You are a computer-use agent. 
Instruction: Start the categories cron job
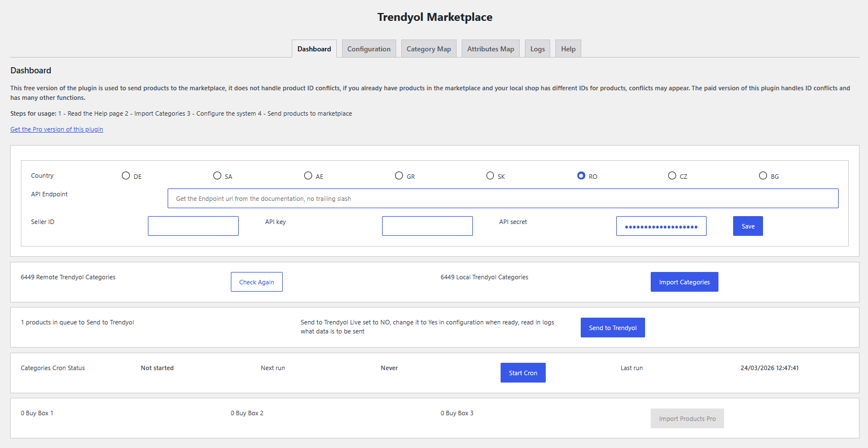[x=523, y=373]
